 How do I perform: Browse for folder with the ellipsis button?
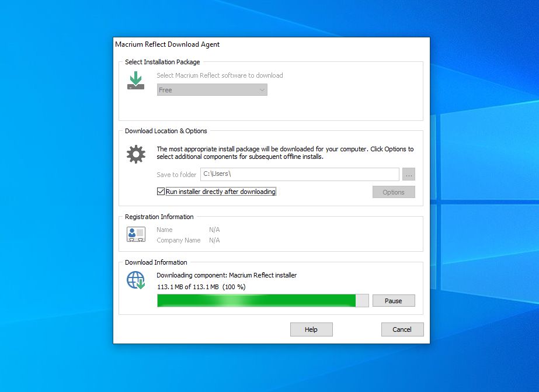(409, 174)
